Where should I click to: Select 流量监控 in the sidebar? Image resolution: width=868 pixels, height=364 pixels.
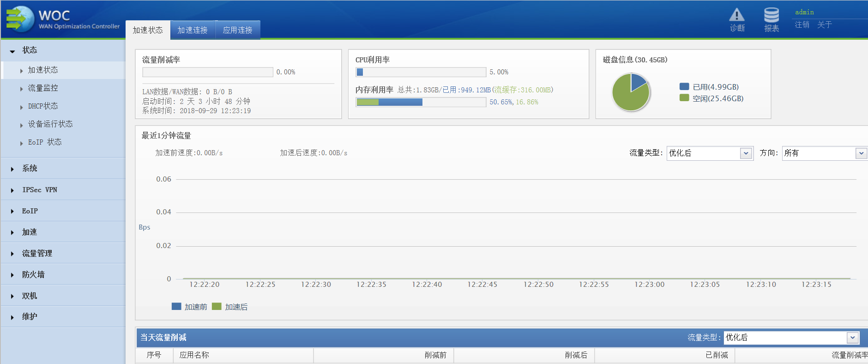click(x=43, y=88)
